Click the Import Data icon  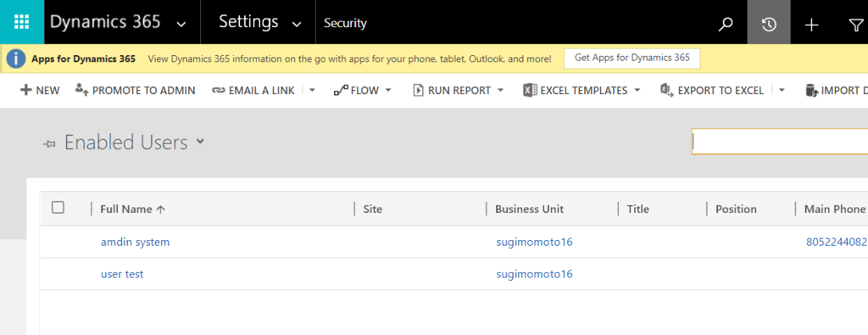[811, 90]
